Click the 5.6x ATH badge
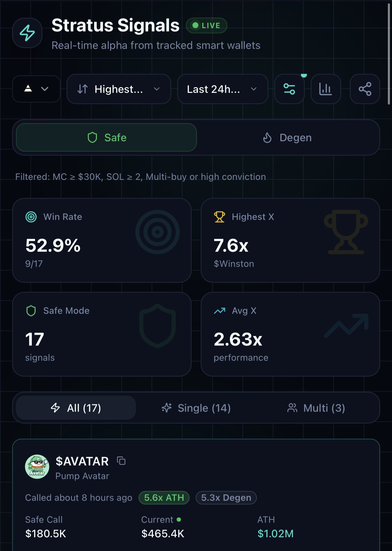The height and width of the screenshot is (551, 392). tap(164, 498)
